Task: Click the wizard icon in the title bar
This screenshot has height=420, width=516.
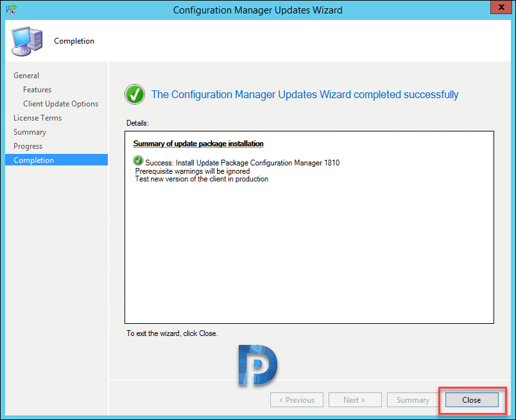Action: [x=12, y=9]
